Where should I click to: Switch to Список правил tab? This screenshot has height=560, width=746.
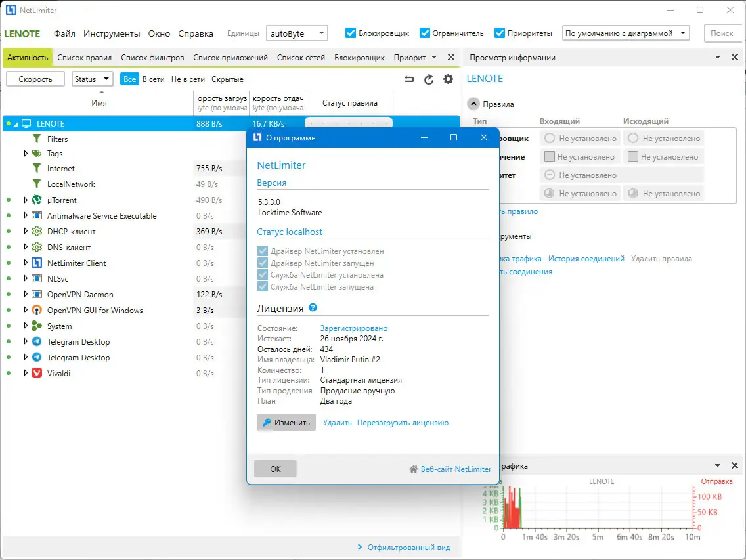pos(84,58)
